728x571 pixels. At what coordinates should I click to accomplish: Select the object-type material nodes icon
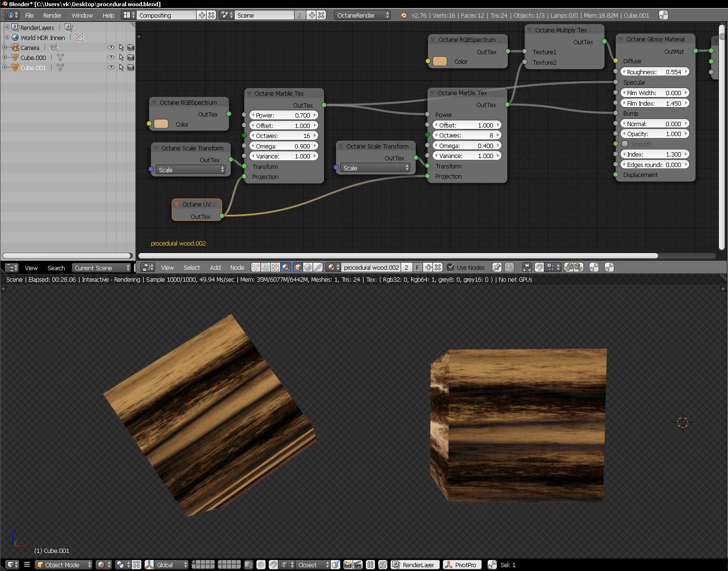297,267
